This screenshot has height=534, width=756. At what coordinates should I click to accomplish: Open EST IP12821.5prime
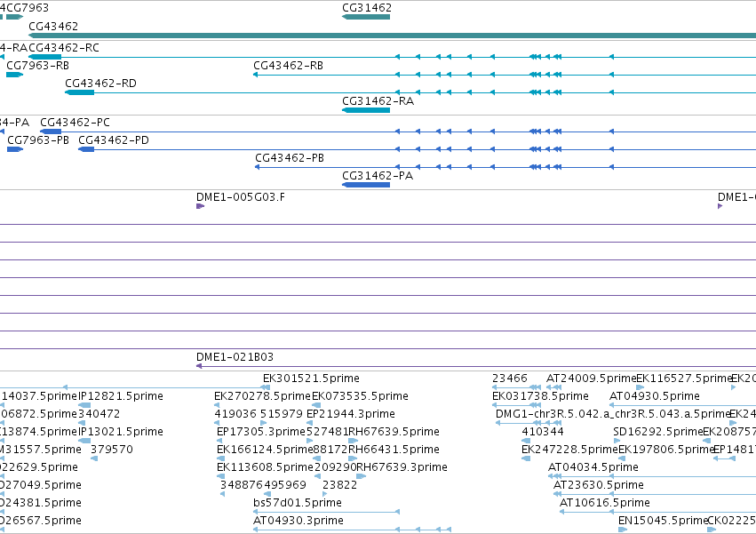pos(121,396)
